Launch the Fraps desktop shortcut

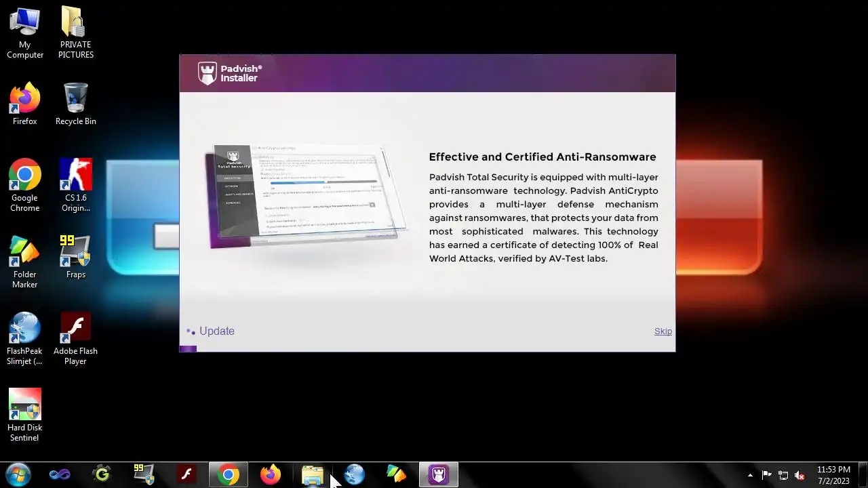click(75, 258)
